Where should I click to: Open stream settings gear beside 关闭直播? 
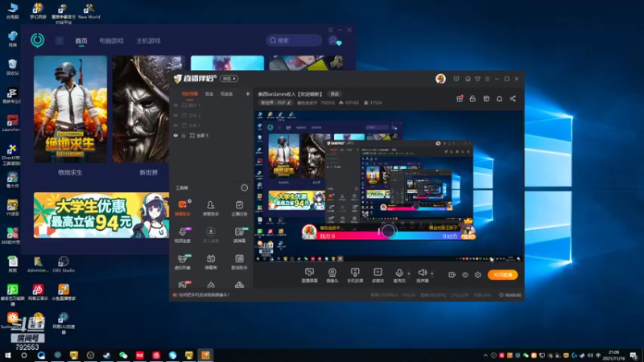point(477,274)
